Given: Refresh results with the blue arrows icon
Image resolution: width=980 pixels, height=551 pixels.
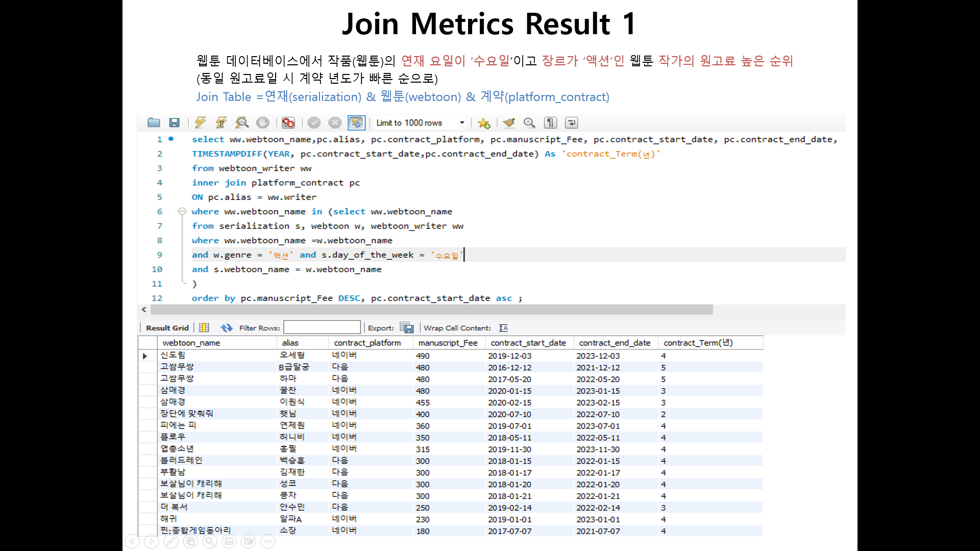Looking at the screenshot, I should (x=227, y=328).
